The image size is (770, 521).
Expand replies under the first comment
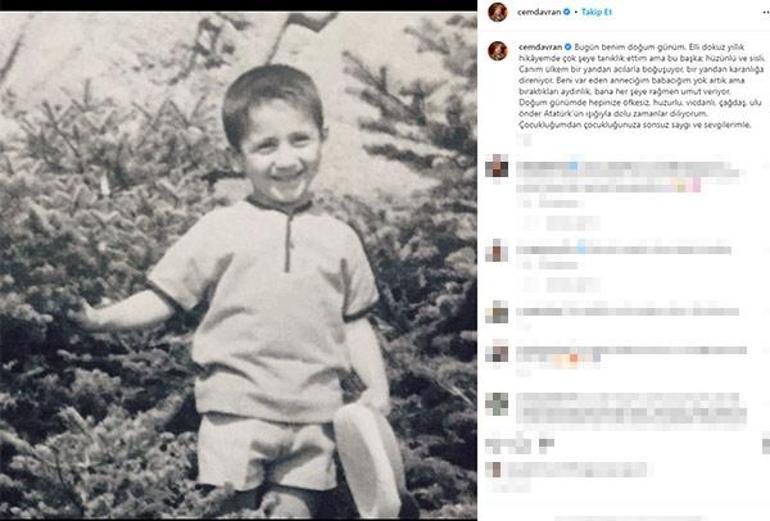(x=561, y=223)
